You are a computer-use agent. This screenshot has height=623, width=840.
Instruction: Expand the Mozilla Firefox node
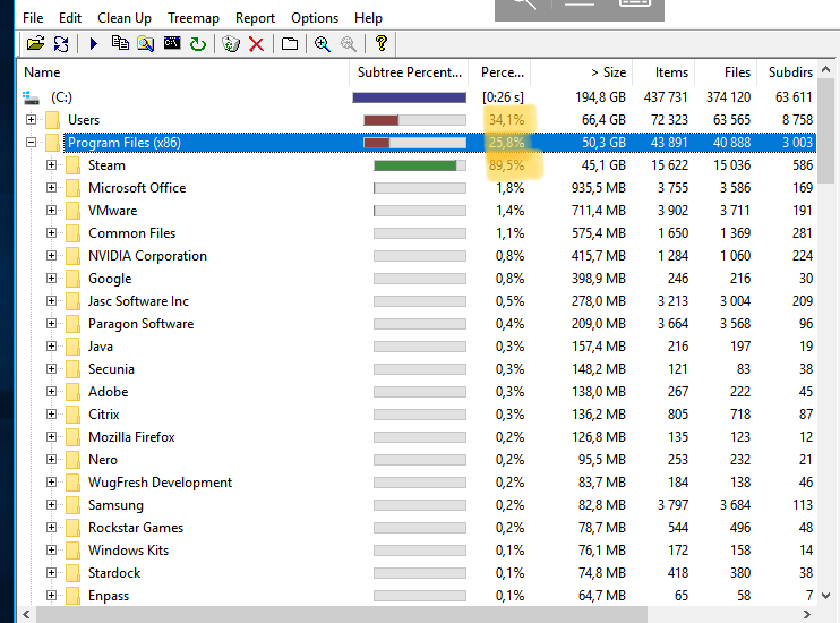pyautogui.click(x=52, y=437)
